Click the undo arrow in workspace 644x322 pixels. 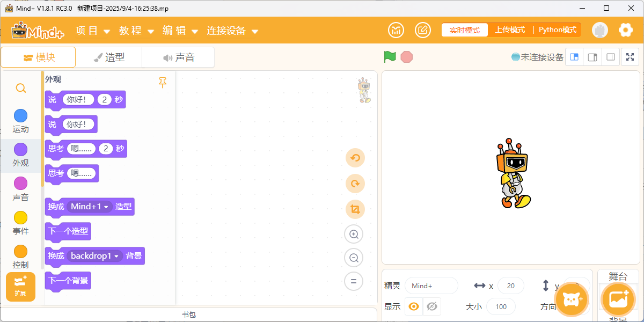click(x=355, y=158)
